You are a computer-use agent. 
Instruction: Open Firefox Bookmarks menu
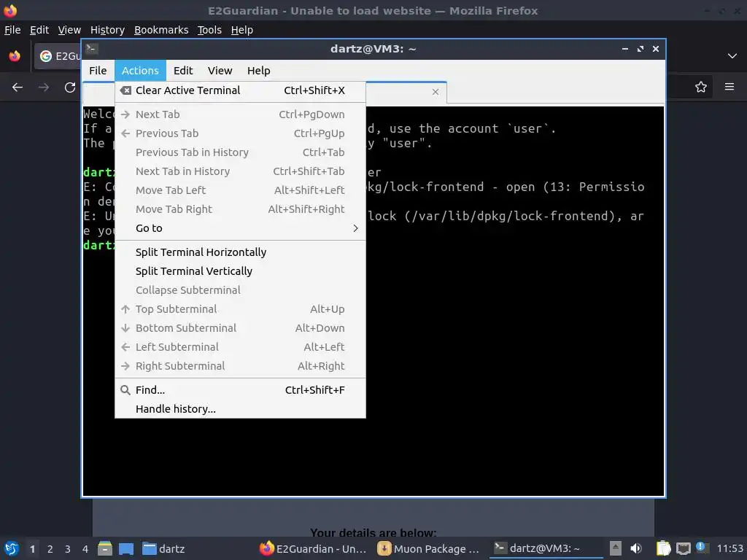click(x=161, y=30)
